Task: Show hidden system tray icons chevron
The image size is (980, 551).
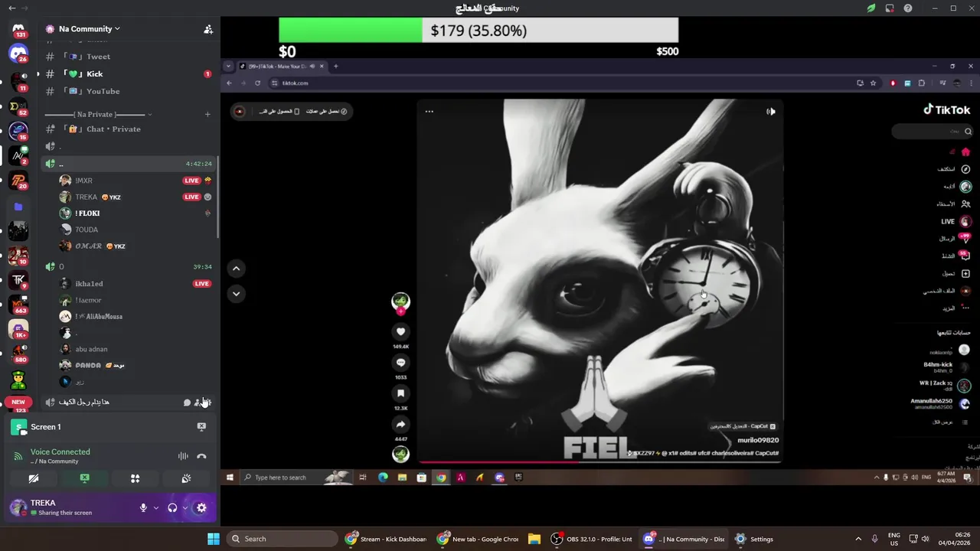Action: pos(857,539)
